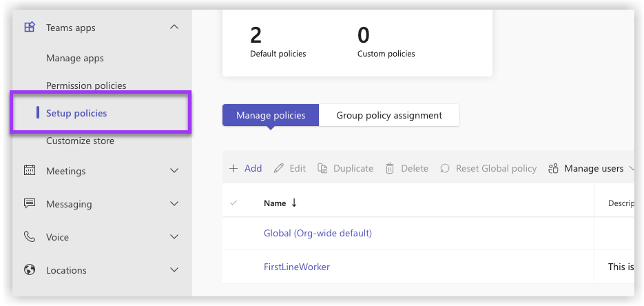This screenshot has width=644, height=306.
Task: Click the Messaging chat icon
Action: 29,204
